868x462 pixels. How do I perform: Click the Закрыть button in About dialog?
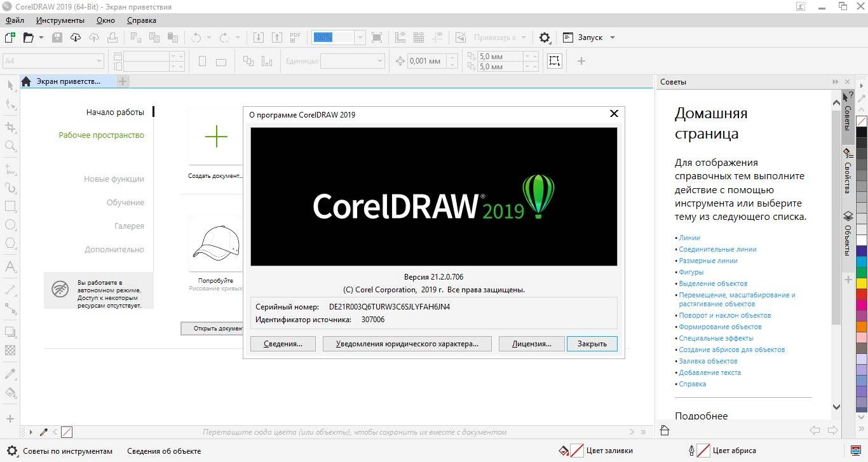click(592, 344)
